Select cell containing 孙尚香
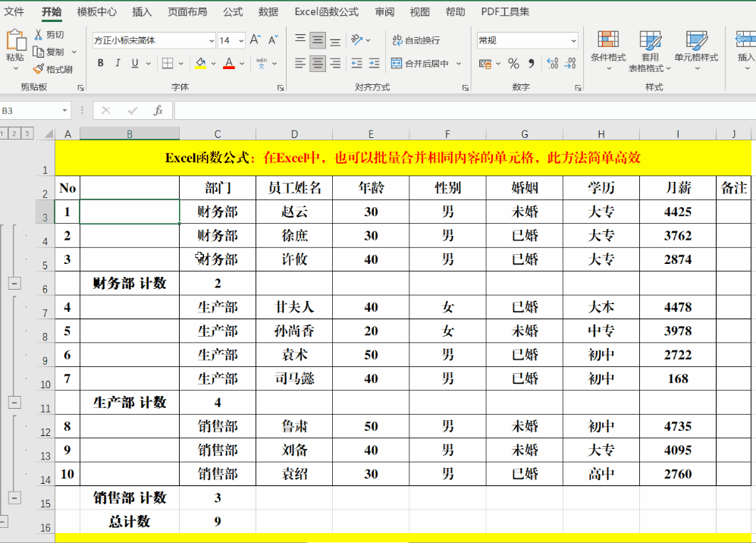Image resolution: width=756 pixels, height=543 pixels. pyautogui.click(x=294, y=331)
